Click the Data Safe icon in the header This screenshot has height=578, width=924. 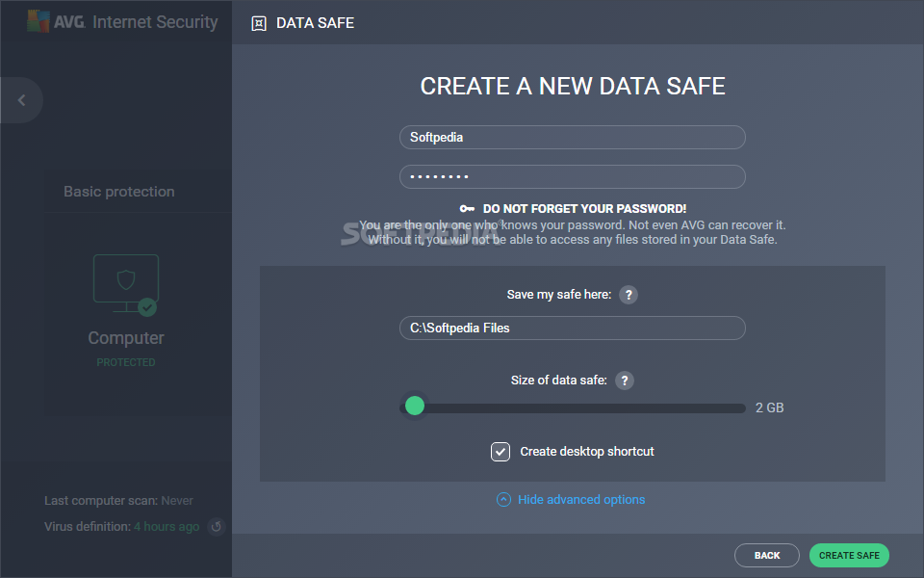coord(259,23)
